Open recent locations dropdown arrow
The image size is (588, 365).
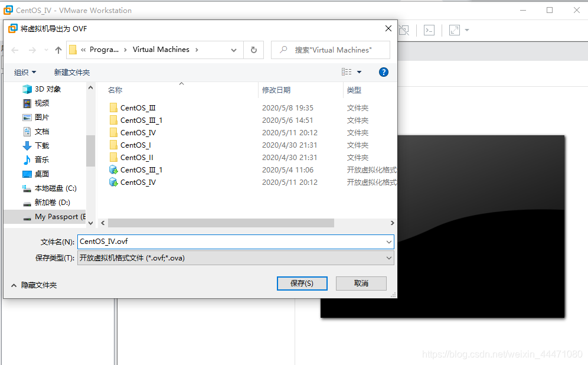pyautogui.click(x=46, y=50)
